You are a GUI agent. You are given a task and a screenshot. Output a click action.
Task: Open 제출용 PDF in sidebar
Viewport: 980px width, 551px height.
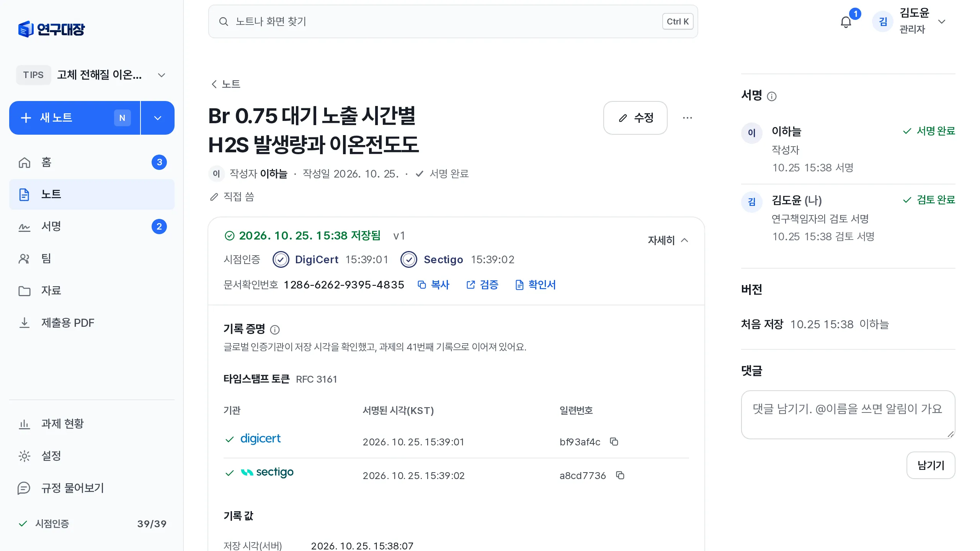pyautogui.click(x=92, y=323)
